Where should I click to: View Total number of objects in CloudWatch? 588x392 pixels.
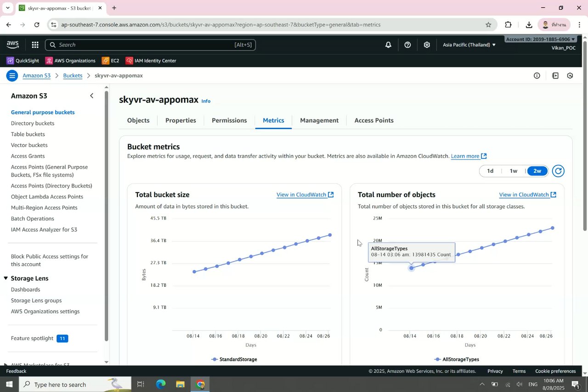pyautogui.click(x=528, y=194)
